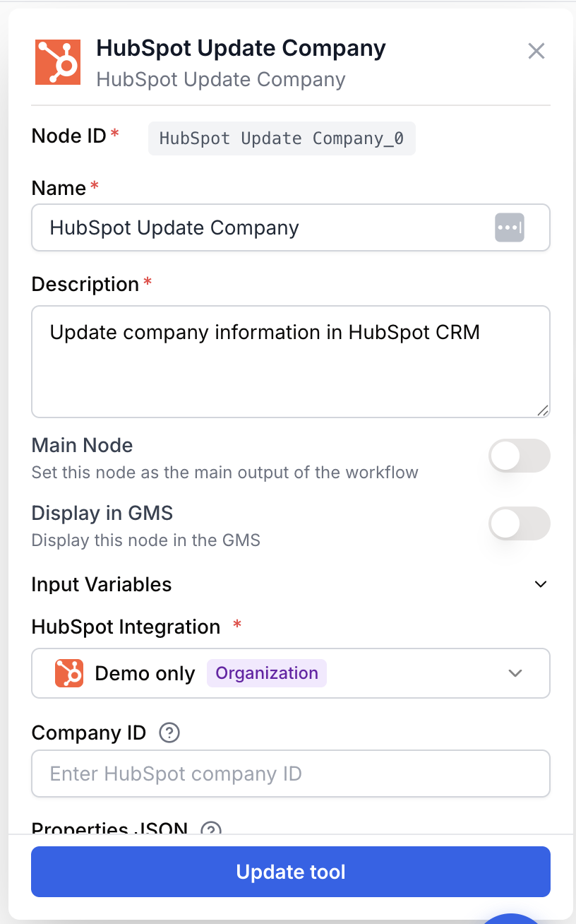This screenshot has width=576, height=924.
Task: Click the Description textarea resize handle
Action: click(542, 410)
